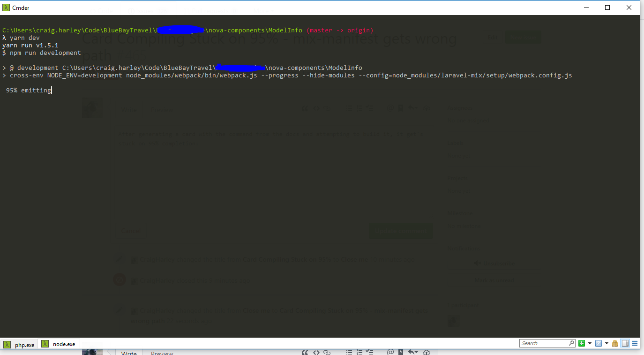Insert a task list from the comment toolbar
The width and height of the screenshot is (644, 355).
369,352
